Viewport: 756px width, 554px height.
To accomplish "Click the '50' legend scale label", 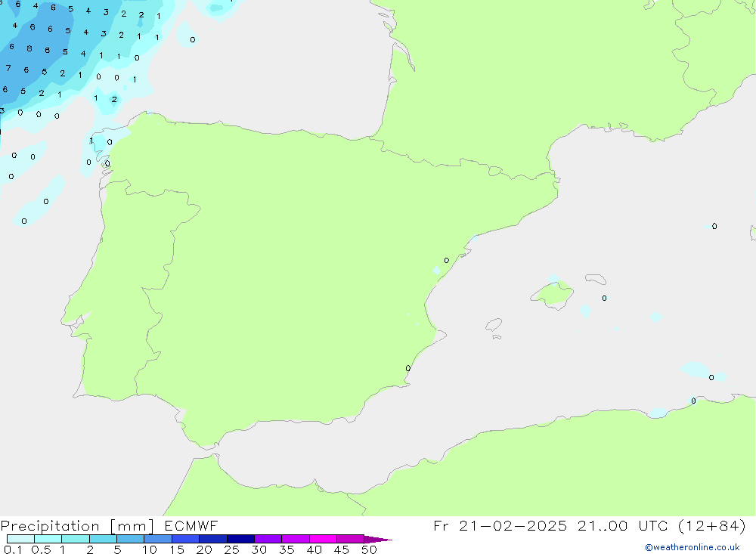I will point(369,549).
